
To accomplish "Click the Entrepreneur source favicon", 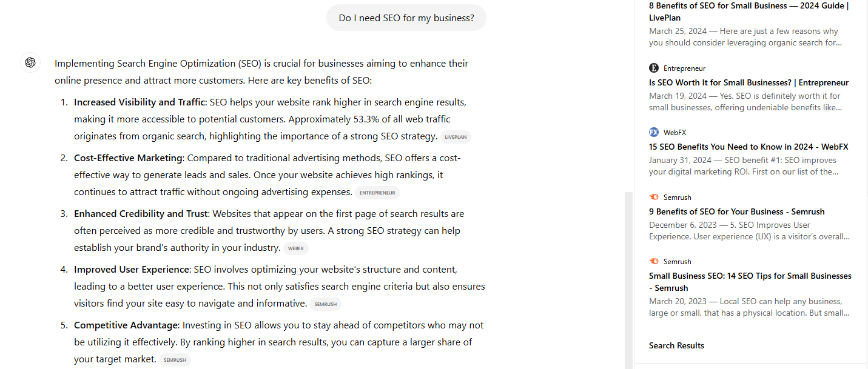I will click(654, 68).
